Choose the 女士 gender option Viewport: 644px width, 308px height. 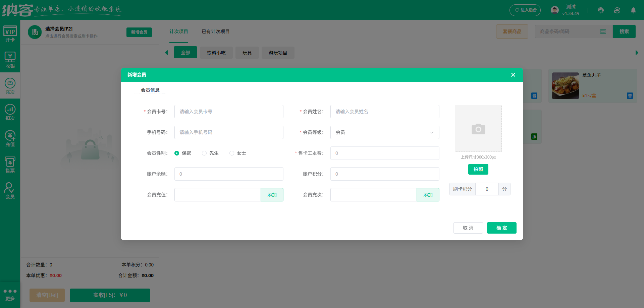[231, 153]
